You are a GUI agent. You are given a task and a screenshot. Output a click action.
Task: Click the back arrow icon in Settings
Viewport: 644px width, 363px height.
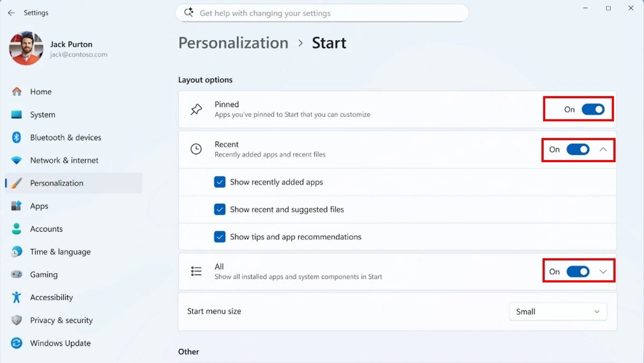[x=11, y=13]
